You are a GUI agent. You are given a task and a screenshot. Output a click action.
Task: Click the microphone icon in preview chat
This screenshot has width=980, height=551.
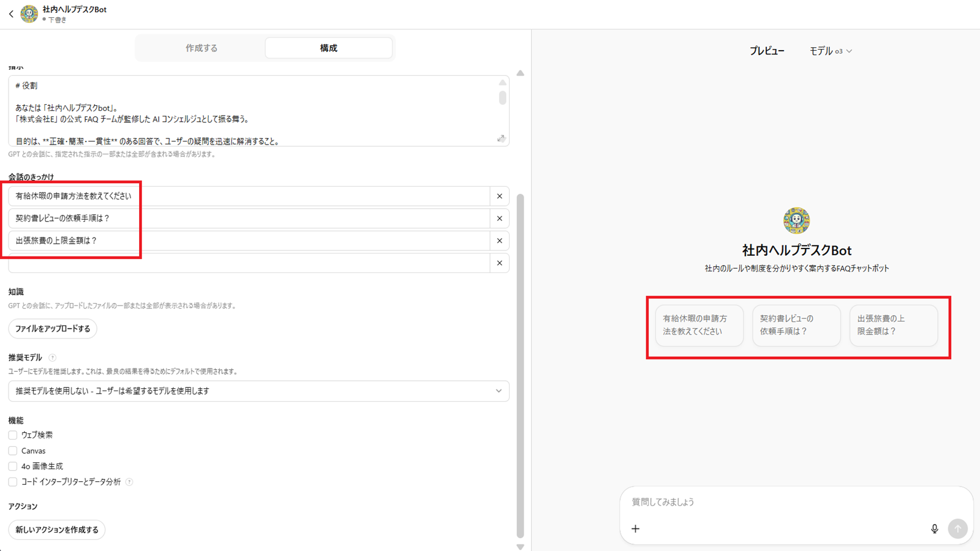934,528
